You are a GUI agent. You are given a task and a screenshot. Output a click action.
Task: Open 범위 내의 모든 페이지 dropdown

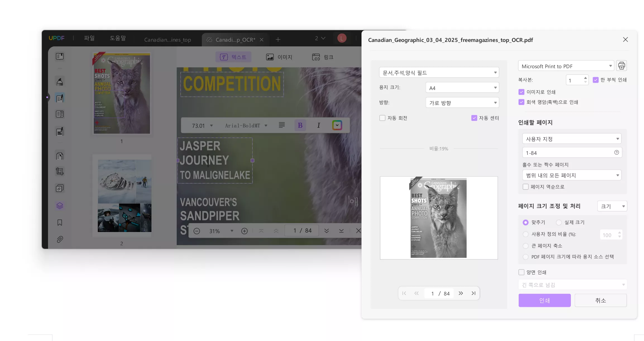(572, 175)
